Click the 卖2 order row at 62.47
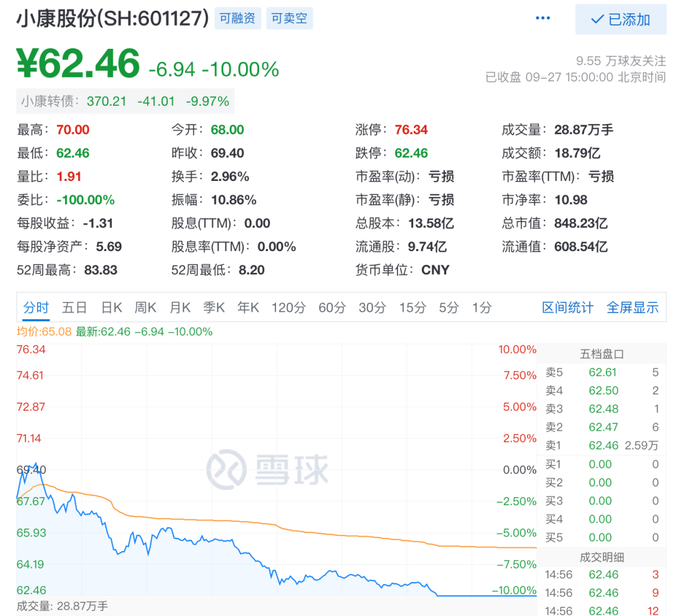Screen dimensions: 676x616 tap(602, 427)
